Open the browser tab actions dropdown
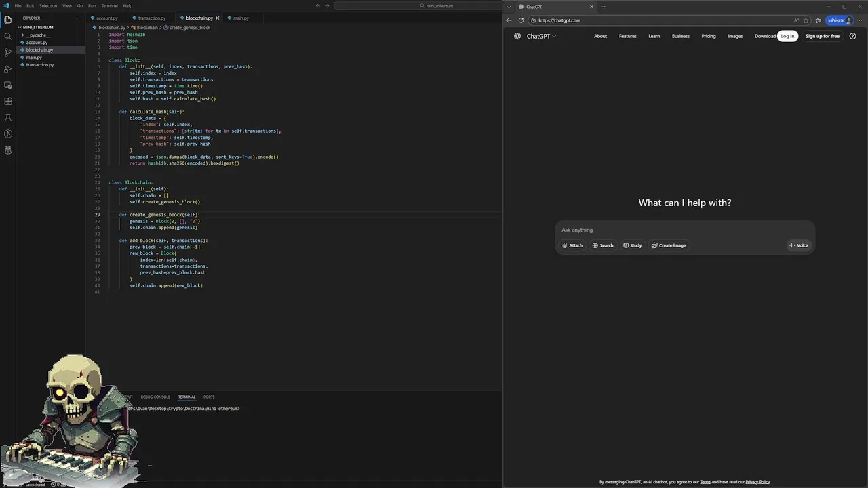This screenshot has width=868, height=488. 509,7
